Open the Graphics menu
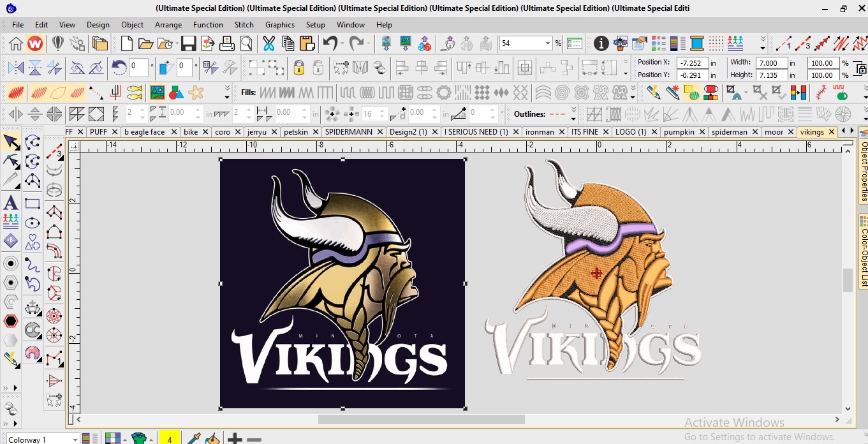The height and width of the screenshot is (444, 868). [x=280, y=24]
